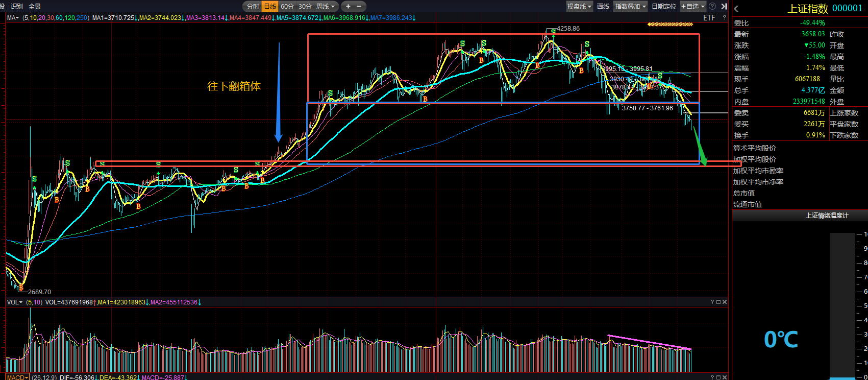Click stock code 000001
868x380 pixels.
coord(847,8)
